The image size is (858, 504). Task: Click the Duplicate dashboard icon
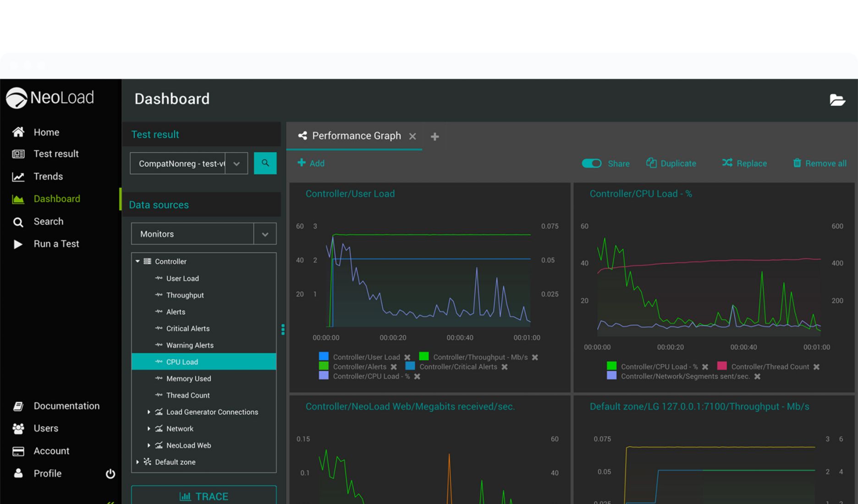point(651,163)
